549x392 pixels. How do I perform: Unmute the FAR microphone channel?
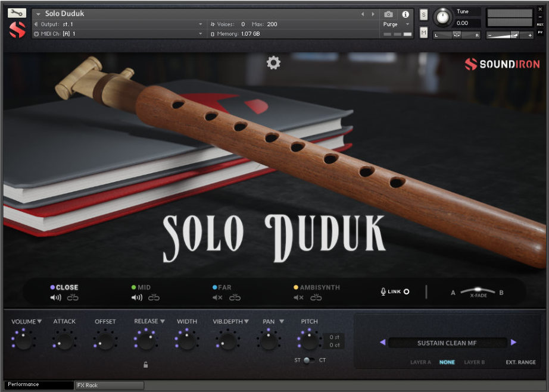[x=217, y=297]
